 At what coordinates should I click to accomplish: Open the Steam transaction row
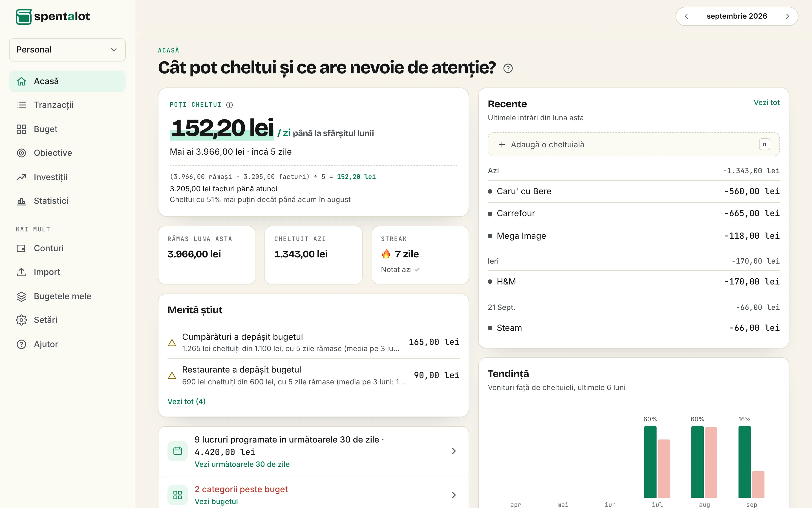coord(634,328)
